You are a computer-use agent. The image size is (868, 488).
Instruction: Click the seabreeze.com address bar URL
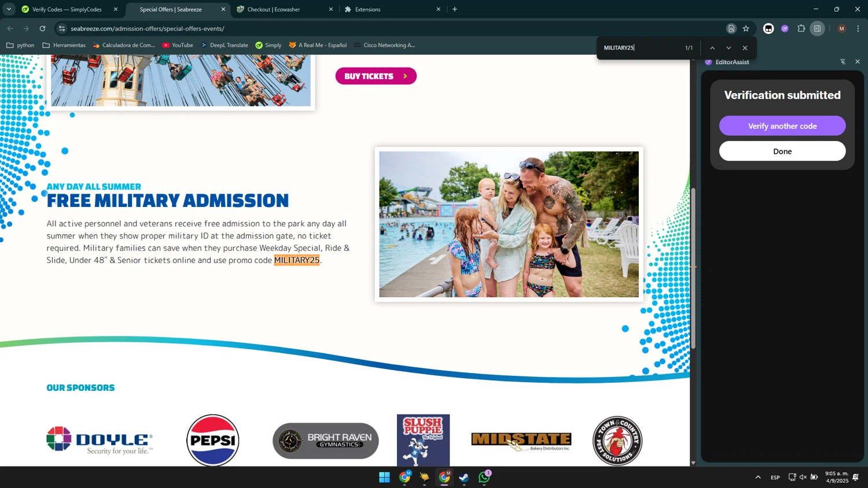pos(148,28)
